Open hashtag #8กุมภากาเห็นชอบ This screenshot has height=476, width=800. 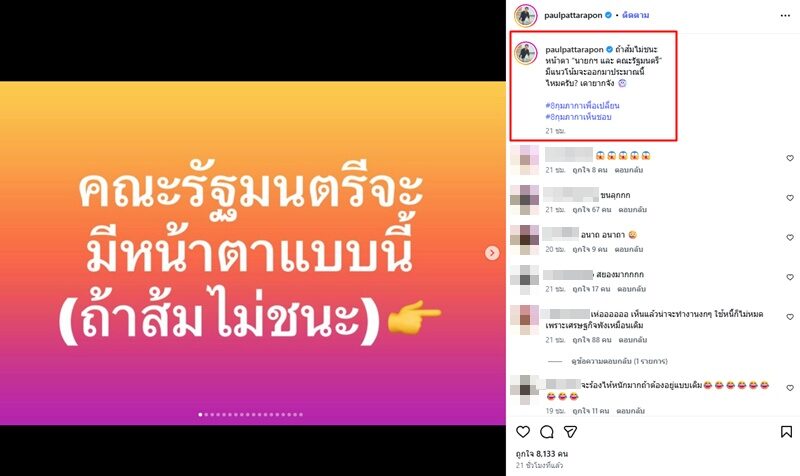click(578, 117)
